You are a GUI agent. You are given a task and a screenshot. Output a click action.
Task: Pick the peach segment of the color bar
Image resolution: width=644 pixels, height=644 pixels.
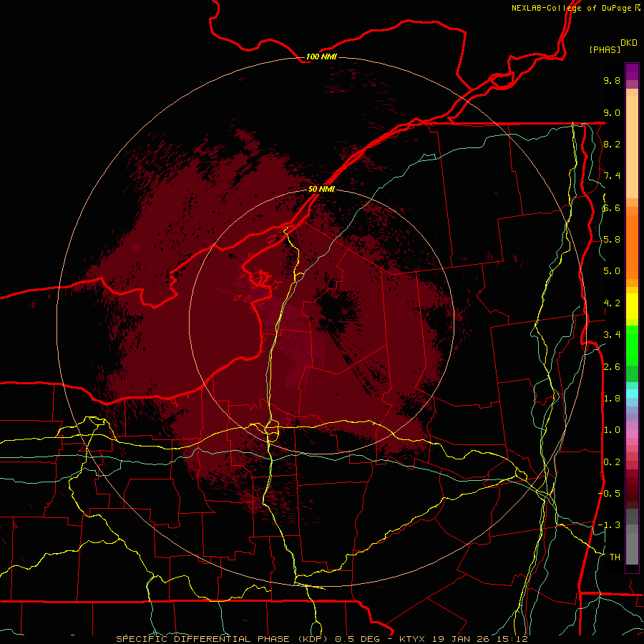(632, 147)
